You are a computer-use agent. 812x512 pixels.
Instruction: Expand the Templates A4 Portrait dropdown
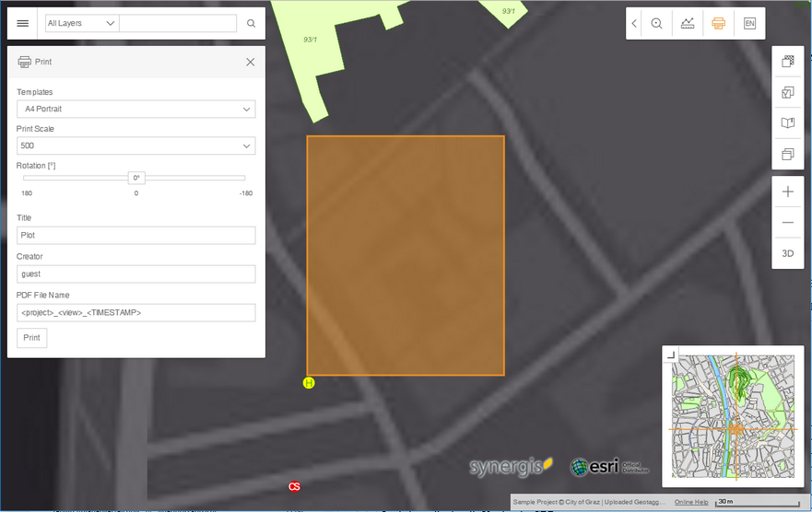(135, 109)
